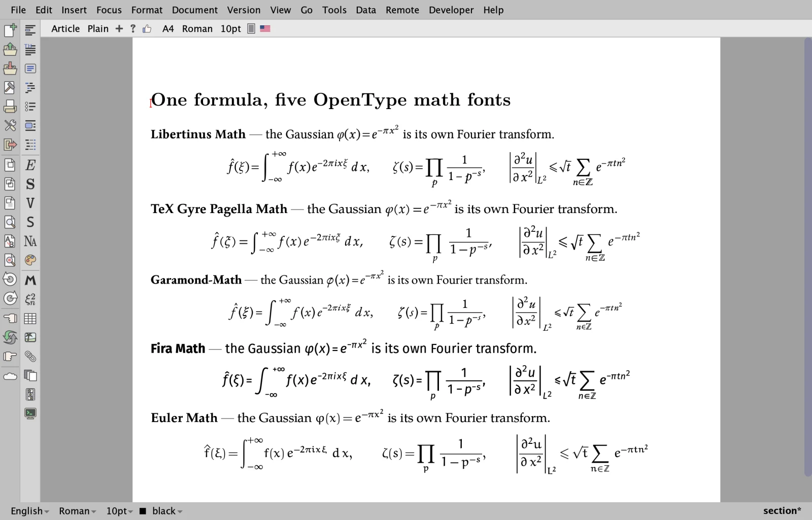Open the Article style menu in header

[x=65, y=29]
